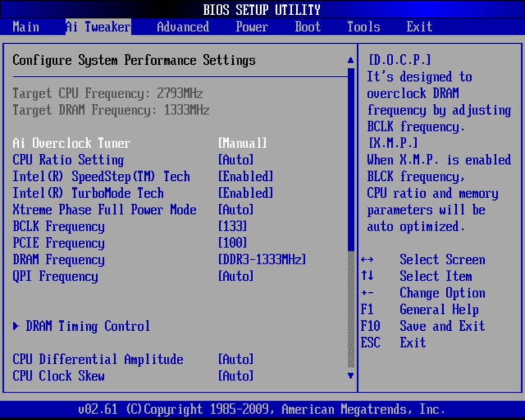Change Ai Overclock Tuner value Manual
Screen dimensions: 525x420
pos(243,143)
